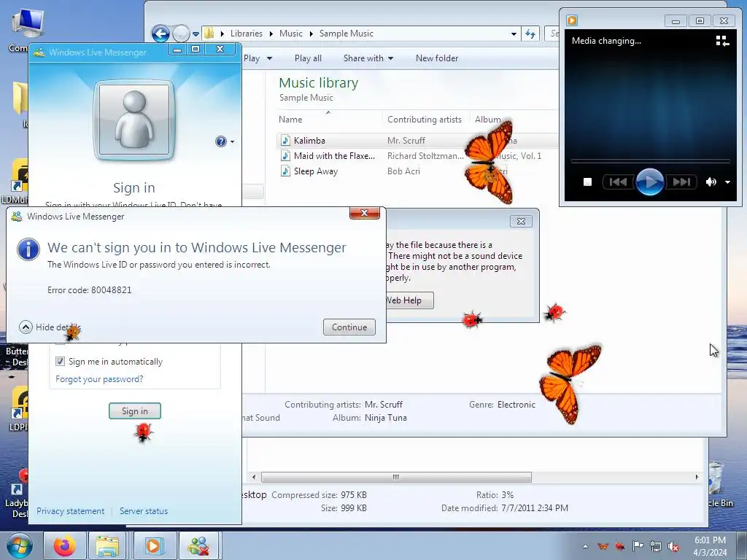Click the Messenger Sign in button

click(x=135, y=411)
